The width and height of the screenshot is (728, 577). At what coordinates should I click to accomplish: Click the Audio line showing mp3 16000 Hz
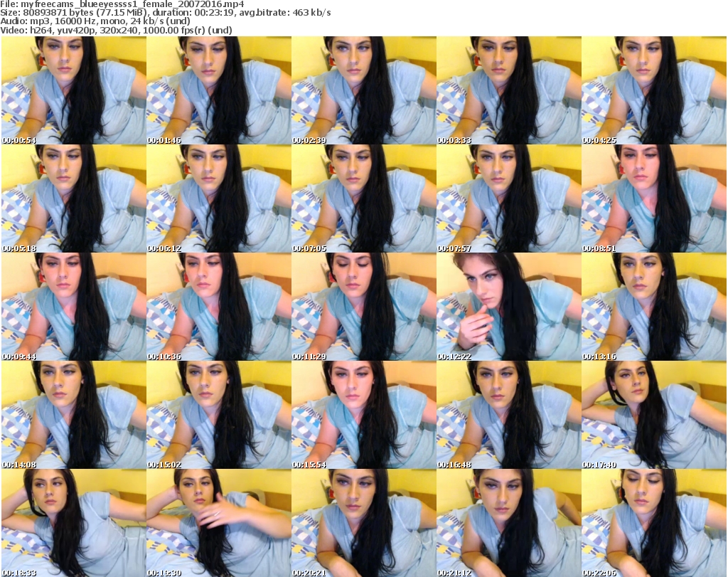click(95, 21)
